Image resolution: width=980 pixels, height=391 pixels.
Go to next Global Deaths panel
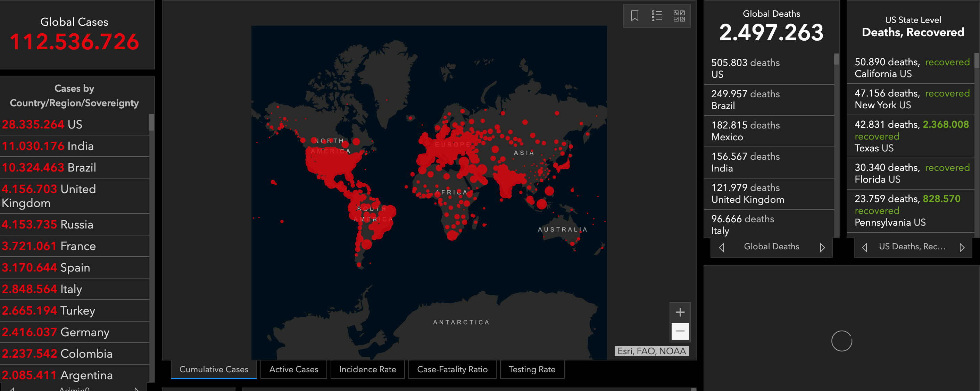[822, 247]
